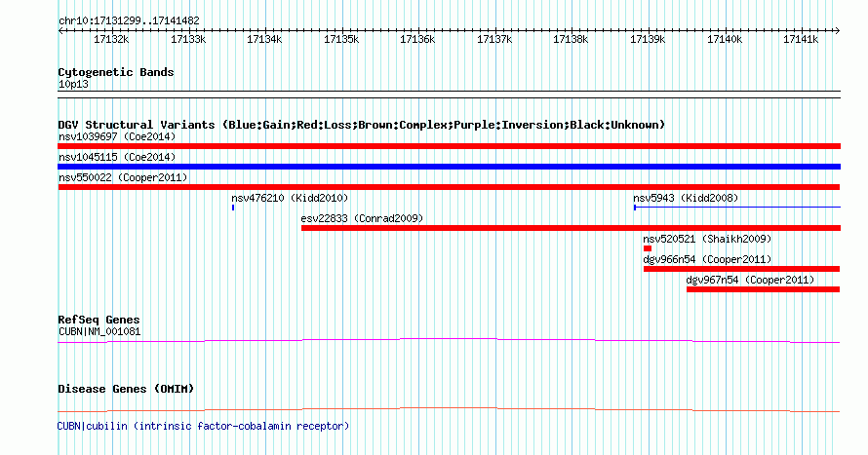Open the nsv476210 (Kidd2010) label
This screenshot has width=868, height=455.
coord(290,198)
